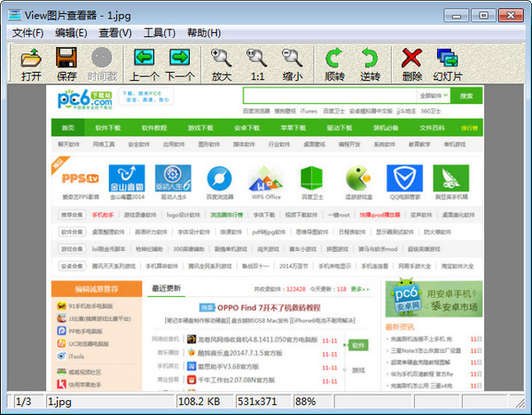Save the image using the 保存 floppy icon

tap(66, 64)
